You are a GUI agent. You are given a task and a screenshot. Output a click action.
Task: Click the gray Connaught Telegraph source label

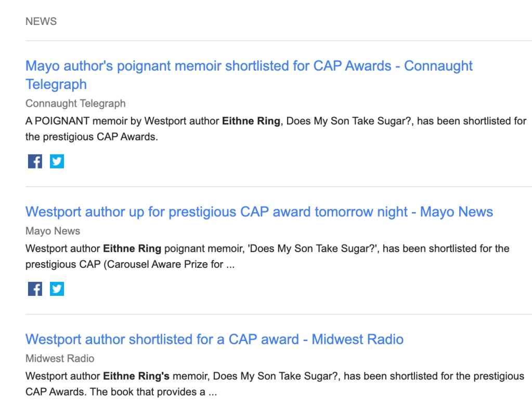point(75,103)
